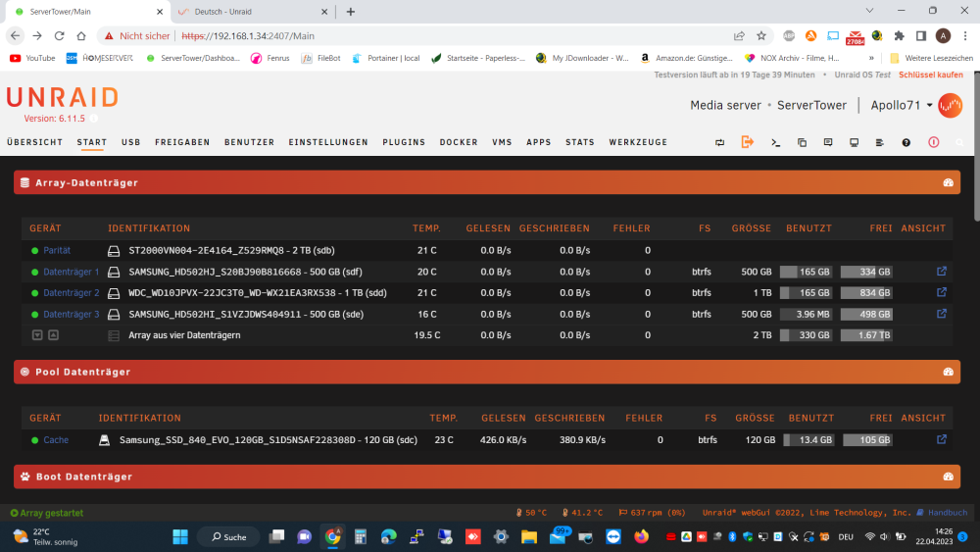Click the search magnifier in the Unraid header
This screenshot has width=980, height=552.
[959, 142]
